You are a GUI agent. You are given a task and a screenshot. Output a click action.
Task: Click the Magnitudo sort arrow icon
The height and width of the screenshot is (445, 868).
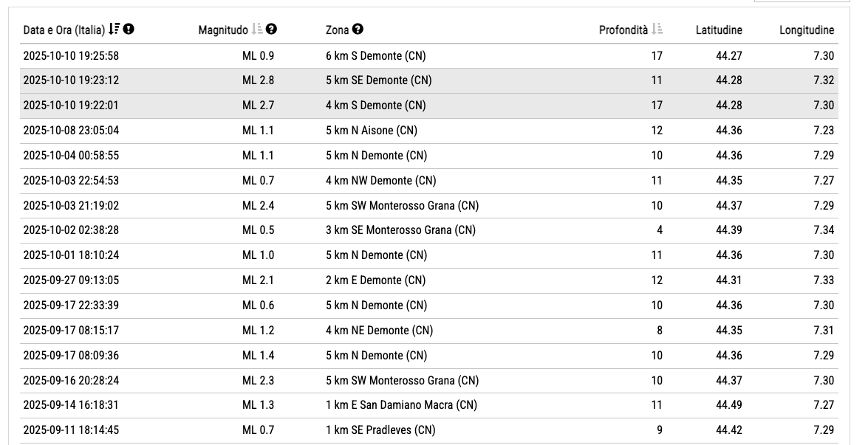pyautogui.click(x=257, y=30)
